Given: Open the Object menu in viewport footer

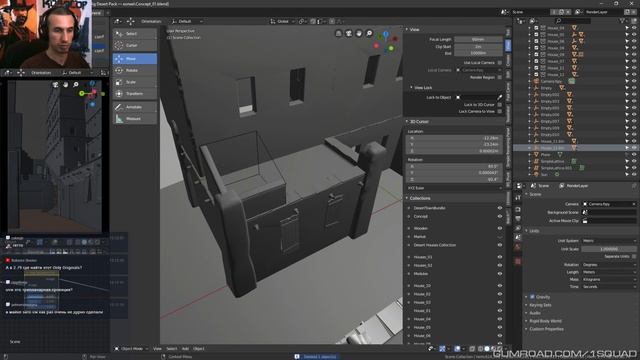Looking at the screenshot, I should pos(198,349).
